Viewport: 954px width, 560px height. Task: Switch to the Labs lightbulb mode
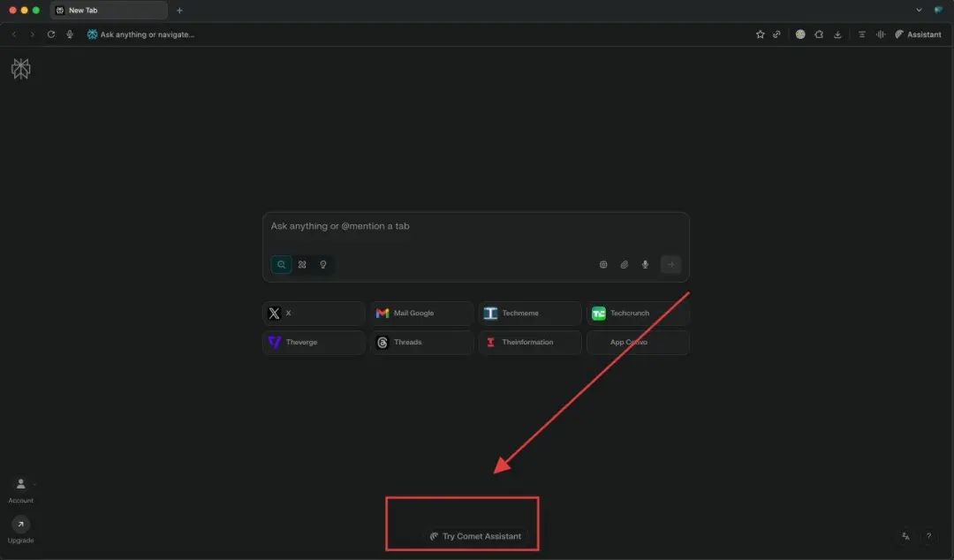tap(323, 265)
